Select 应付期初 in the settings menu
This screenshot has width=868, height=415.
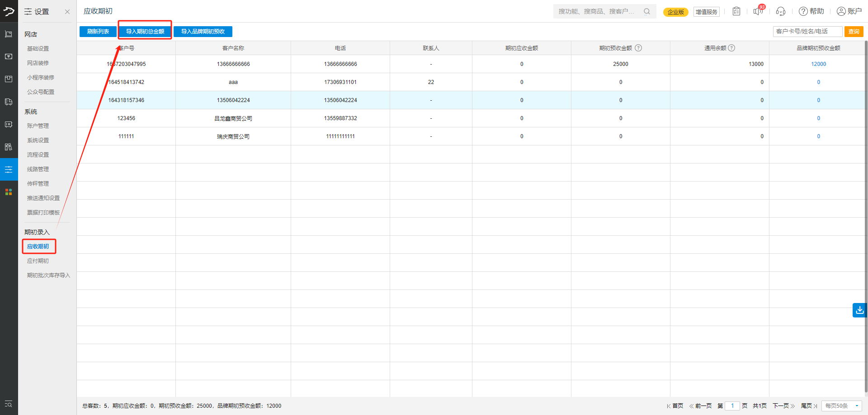click(x=38, y=261)
